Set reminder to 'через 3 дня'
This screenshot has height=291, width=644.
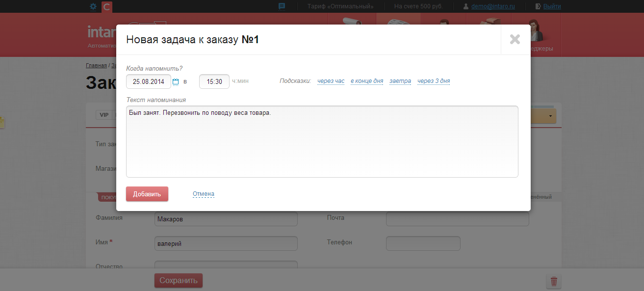click(x=434, y=81)
